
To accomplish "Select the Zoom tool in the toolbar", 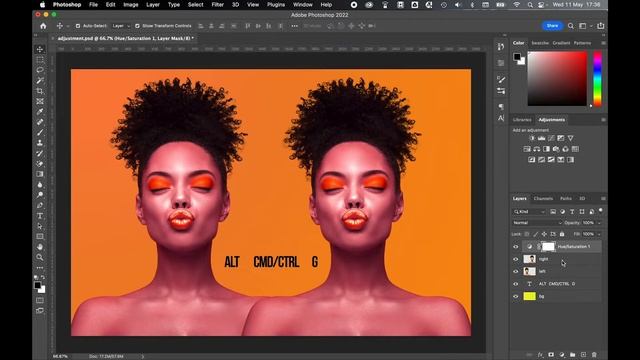I will click(x=40, y=257).
